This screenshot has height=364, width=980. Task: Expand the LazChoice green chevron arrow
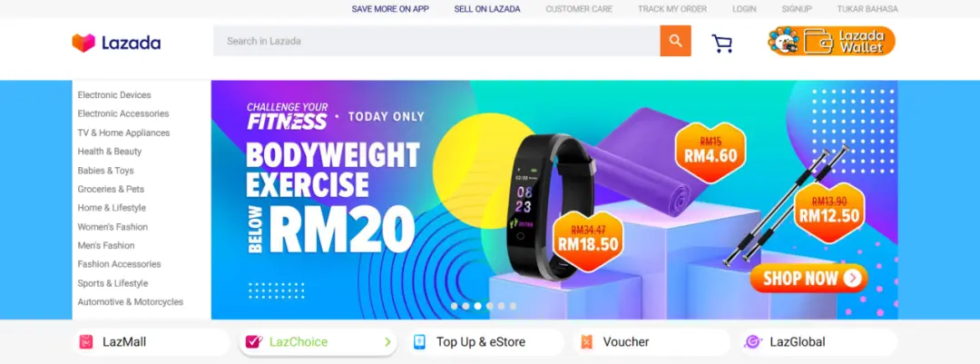387,342
